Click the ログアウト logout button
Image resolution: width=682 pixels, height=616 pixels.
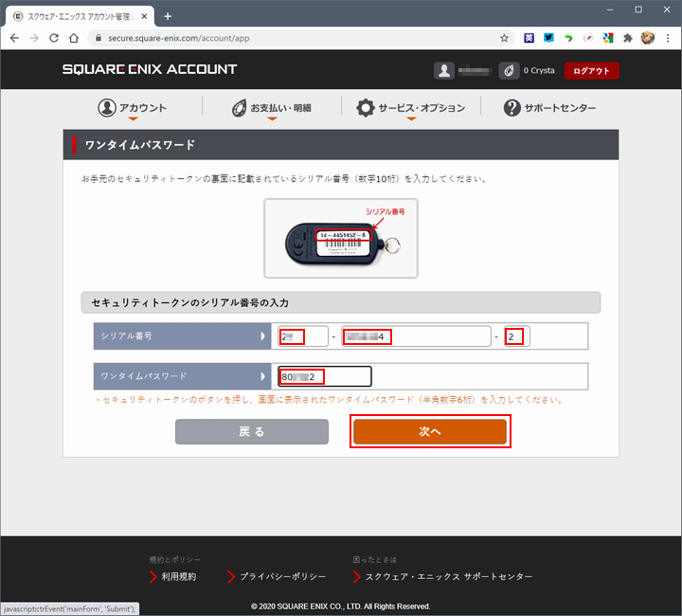coord(591,70)
